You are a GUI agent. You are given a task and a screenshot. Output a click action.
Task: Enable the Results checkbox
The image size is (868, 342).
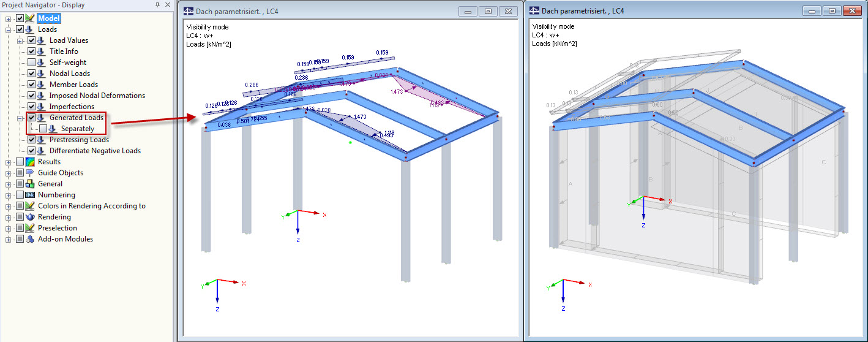click(x=20, y=162)
